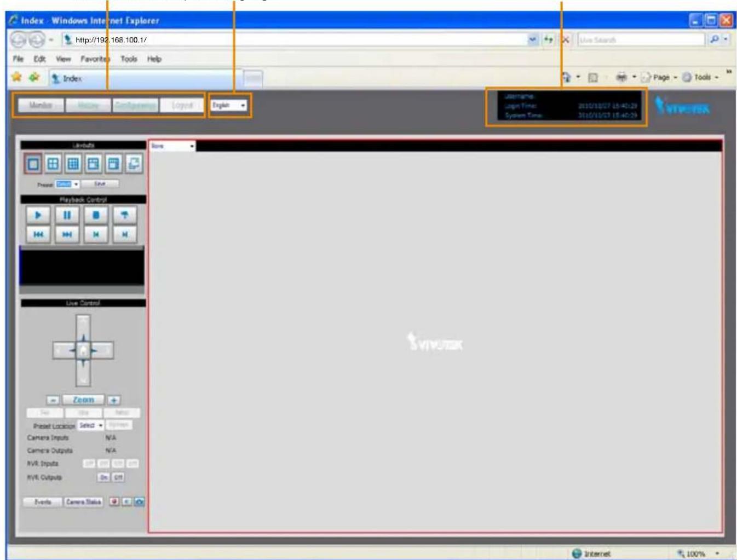
Task: Click the red record icon near Camera Status
Action: 114,501
